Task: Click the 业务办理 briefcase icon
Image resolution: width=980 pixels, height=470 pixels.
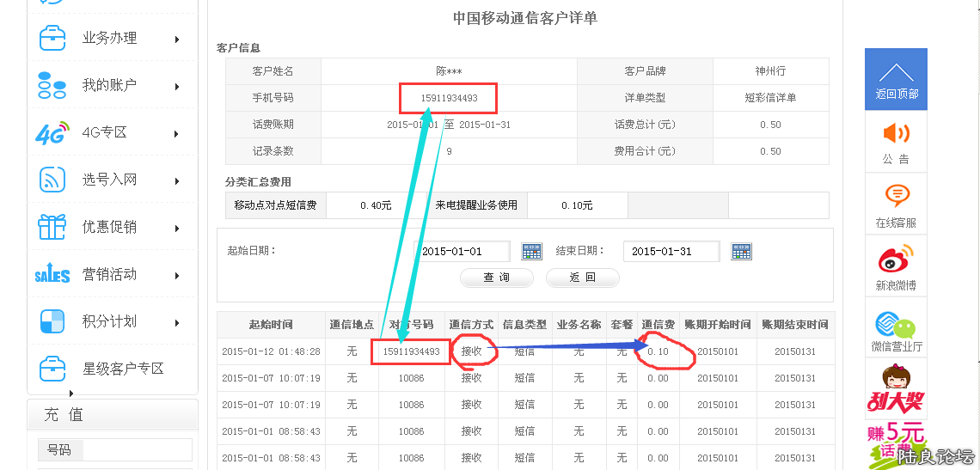Action: [52, 38]
